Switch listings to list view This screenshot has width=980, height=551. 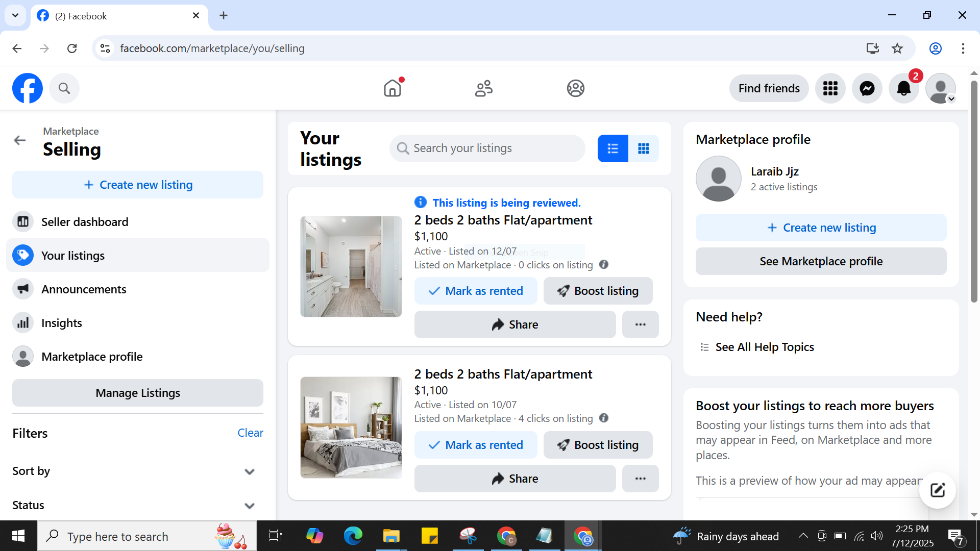(x=612, y=148)
